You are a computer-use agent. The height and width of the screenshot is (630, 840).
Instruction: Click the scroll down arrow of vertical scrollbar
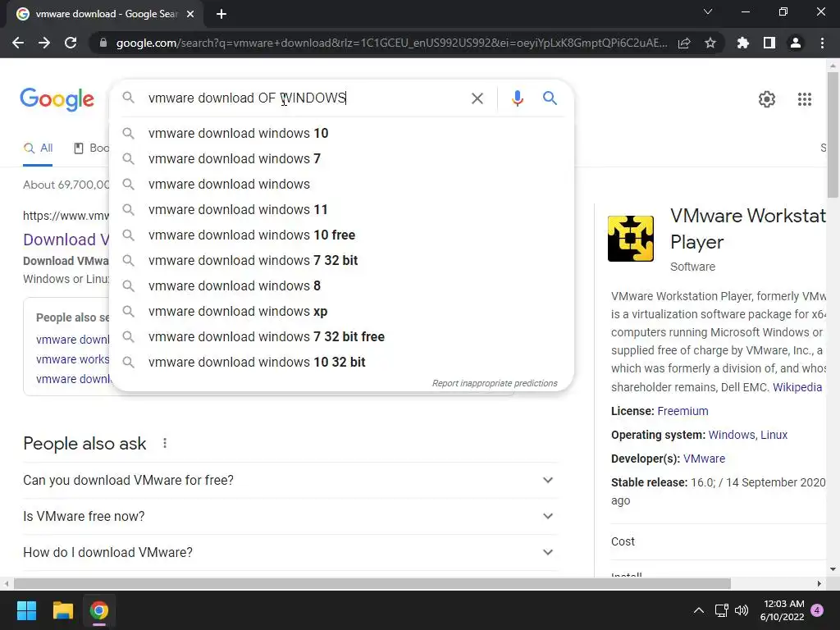(833, 569)
